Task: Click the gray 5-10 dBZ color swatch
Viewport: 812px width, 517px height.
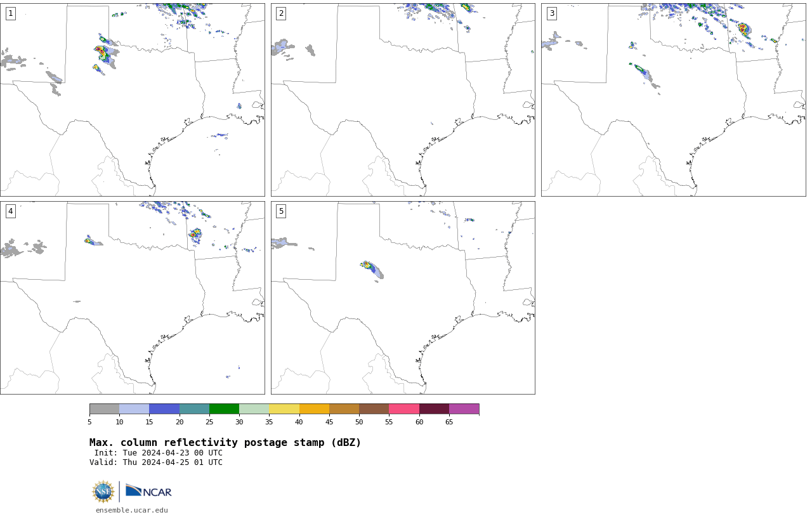Action: click(104, 409)
